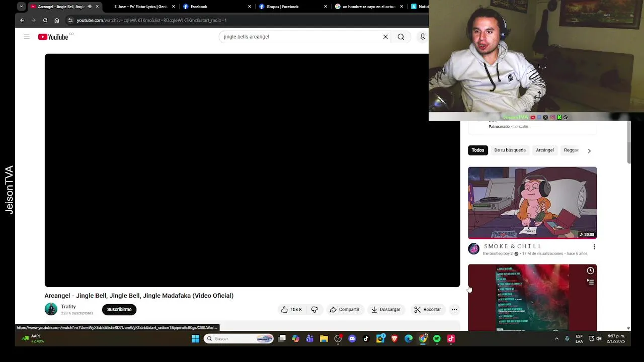Open the YouTube hamburger menu
The width and height of the screenshot is (644, 362).
coord(27,37)
